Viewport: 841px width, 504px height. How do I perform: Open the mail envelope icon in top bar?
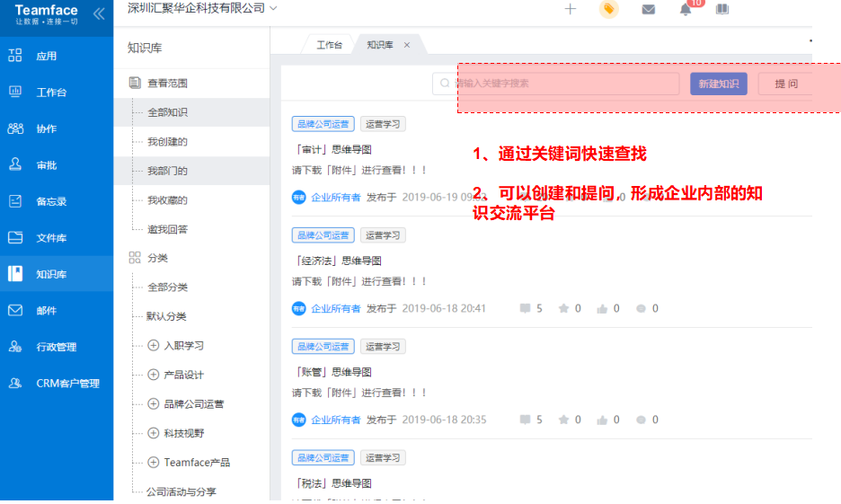pyautogui.click(x=649, y=9)
